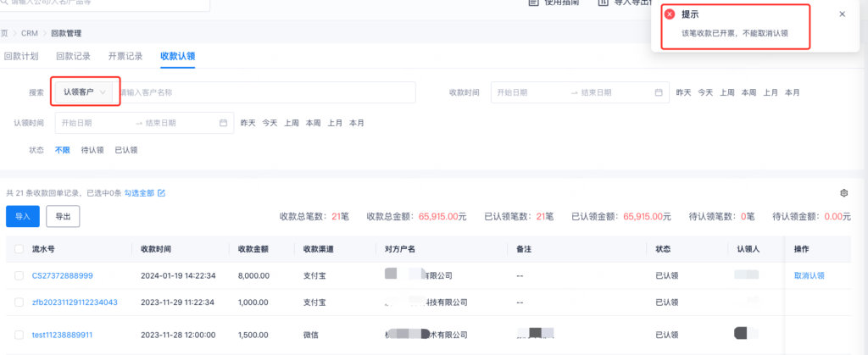Image resolution: width=868 pixels, height=355 pixels.
Task: Click 取消认领 link in first row
Action: coord(809,275)
